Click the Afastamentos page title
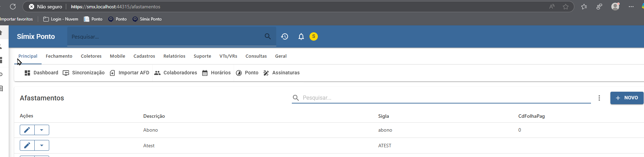 pyautogui.click(x=42, y=98)
